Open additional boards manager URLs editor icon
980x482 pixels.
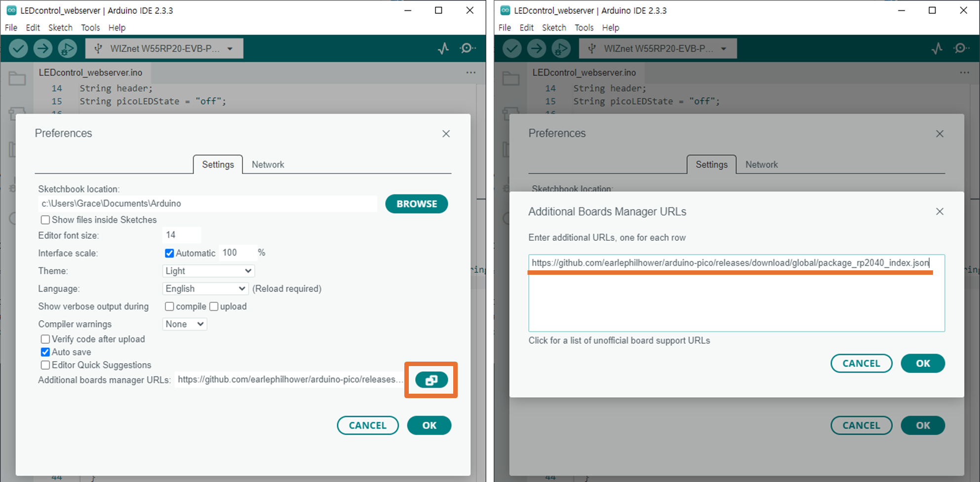(431, 380)
